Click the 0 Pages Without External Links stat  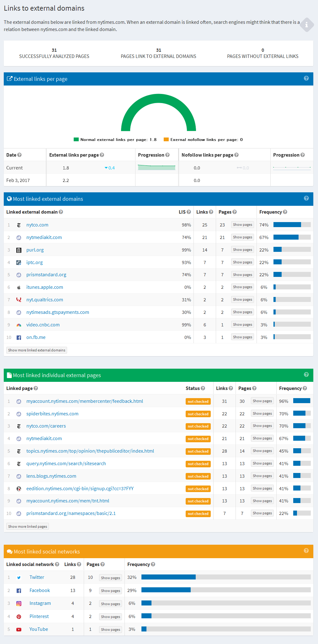[x=263, y=53]
